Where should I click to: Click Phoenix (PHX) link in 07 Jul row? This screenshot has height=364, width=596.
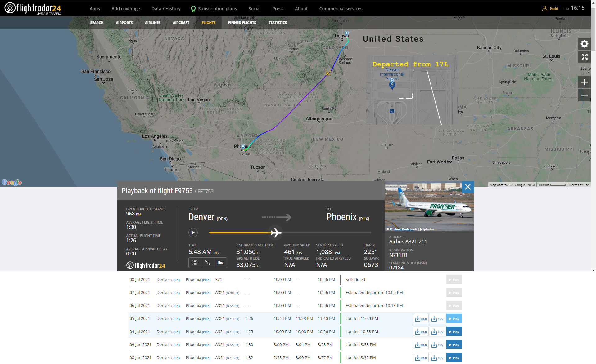198,293
